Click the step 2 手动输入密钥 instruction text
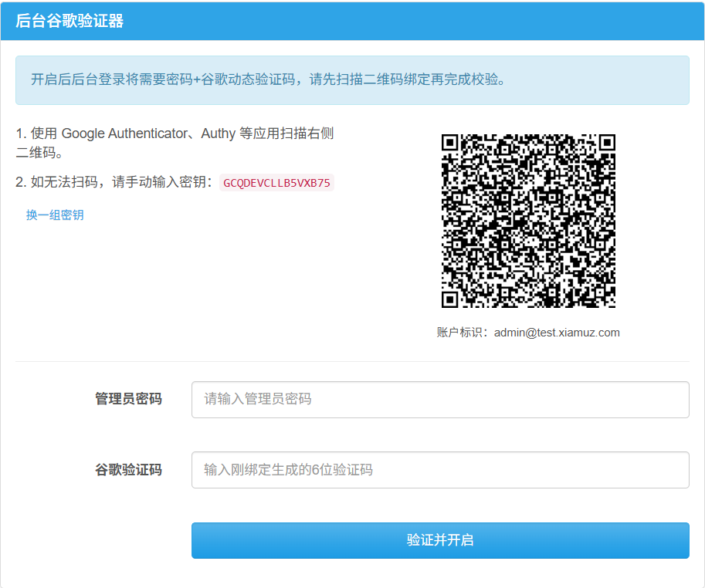This screenshot has height=588, width=705. pos(124,183)
